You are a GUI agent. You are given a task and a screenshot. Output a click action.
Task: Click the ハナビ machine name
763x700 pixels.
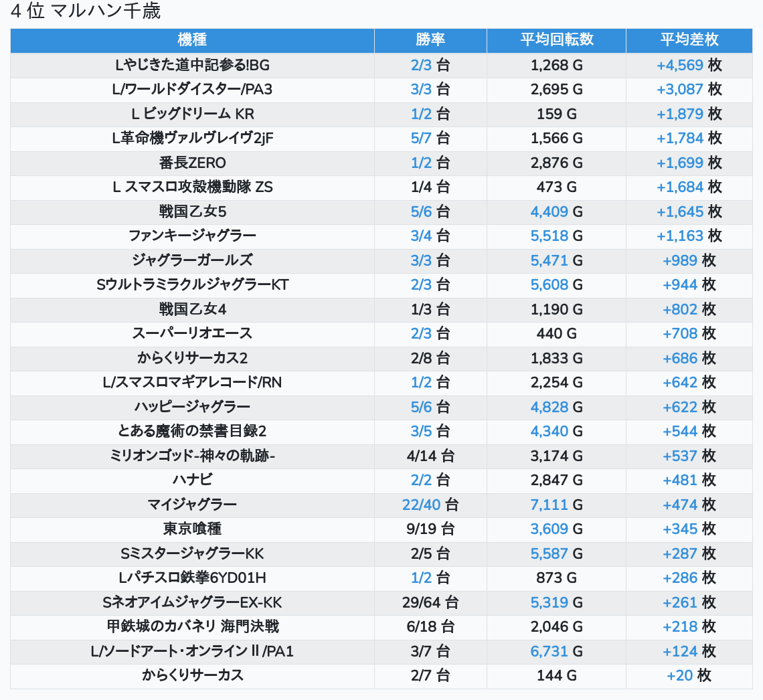(x=192, y=480)
